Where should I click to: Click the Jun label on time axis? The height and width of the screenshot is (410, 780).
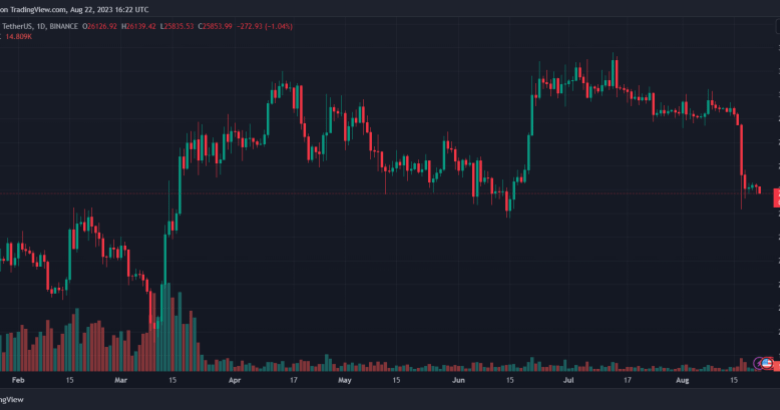[458, 381]
